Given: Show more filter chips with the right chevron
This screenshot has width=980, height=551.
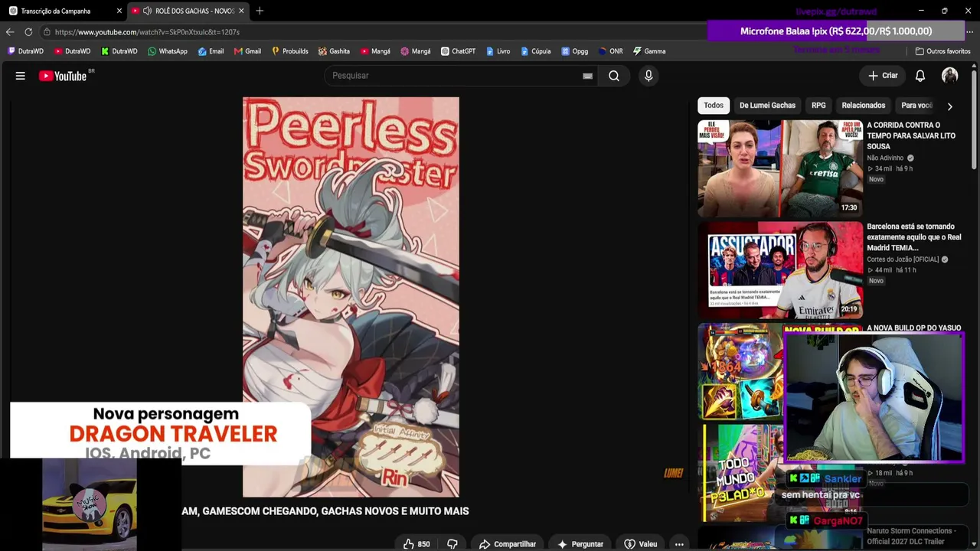Looking at the screenshot, I should pos(949,106).
